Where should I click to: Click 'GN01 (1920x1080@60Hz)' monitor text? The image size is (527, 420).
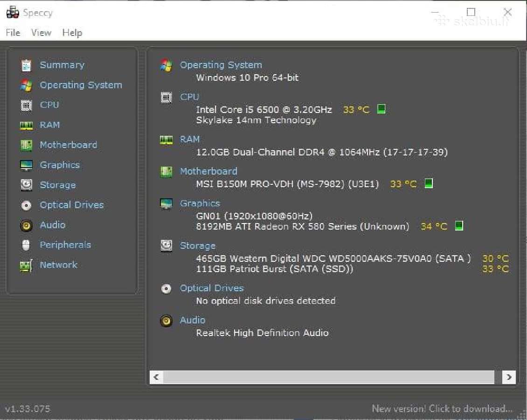(x=254, y=216)
